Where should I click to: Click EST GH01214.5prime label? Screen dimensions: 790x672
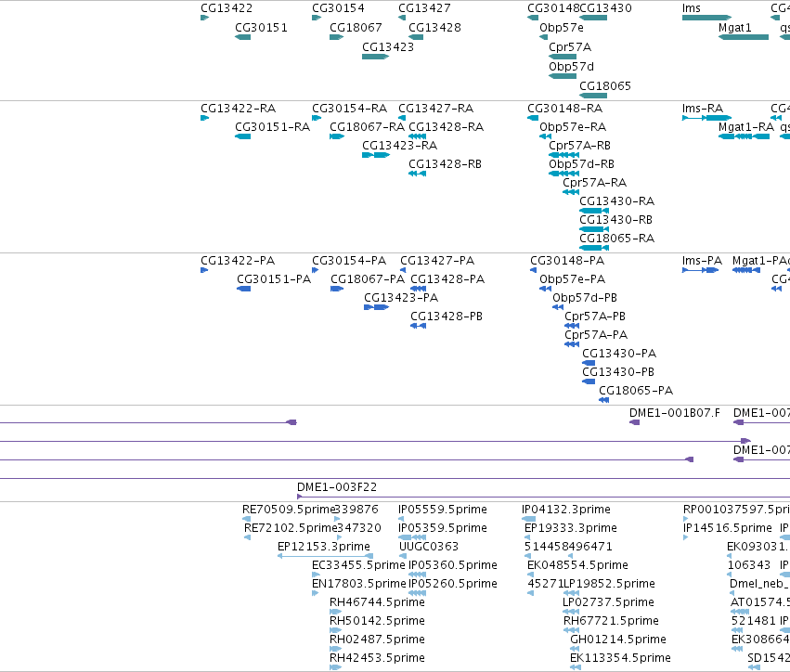pos(618,640)
